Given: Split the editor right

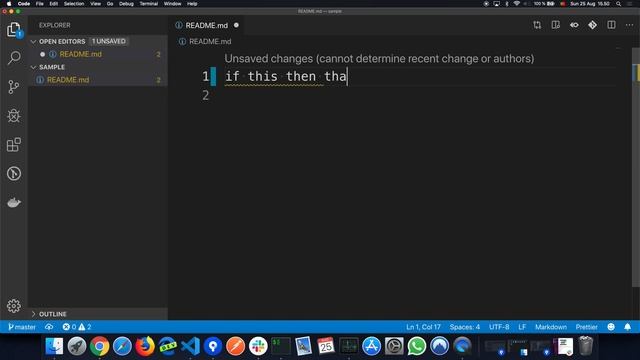Looking at the screenshot, I should 611,25.
